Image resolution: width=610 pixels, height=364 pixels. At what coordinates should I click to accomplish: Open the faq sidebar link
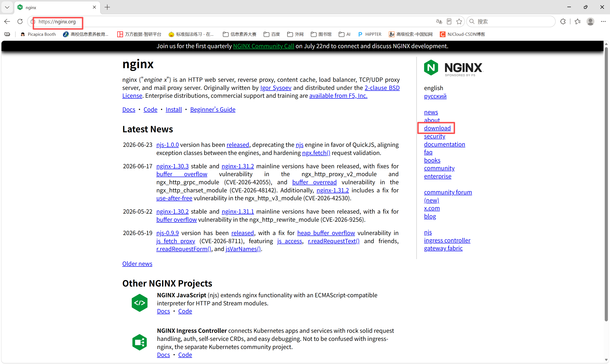click(x=428, y=152)
